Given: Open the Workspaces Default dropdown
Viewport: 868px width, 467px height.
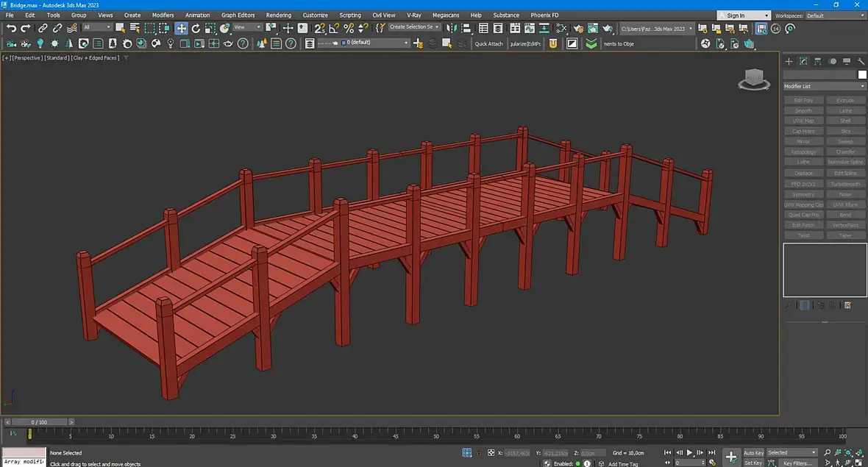Looking at the screenshot, I should click(835, 15).
